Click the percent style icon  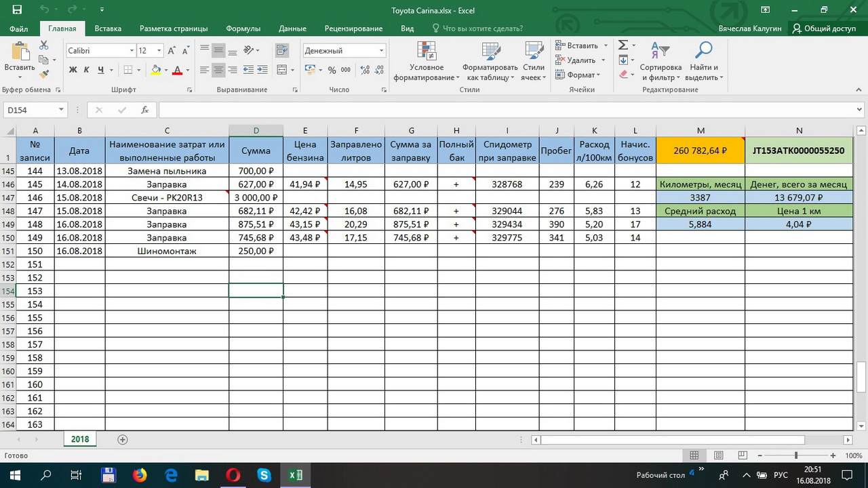pyautogui.click(x=332, y=70)
